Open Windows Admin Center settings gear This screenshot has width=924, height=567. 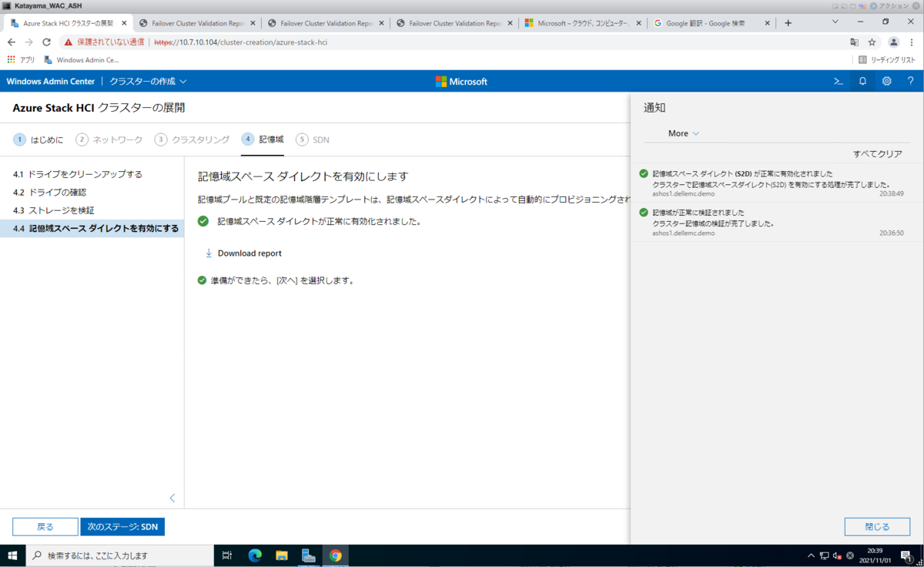click(x=886, y=81)
